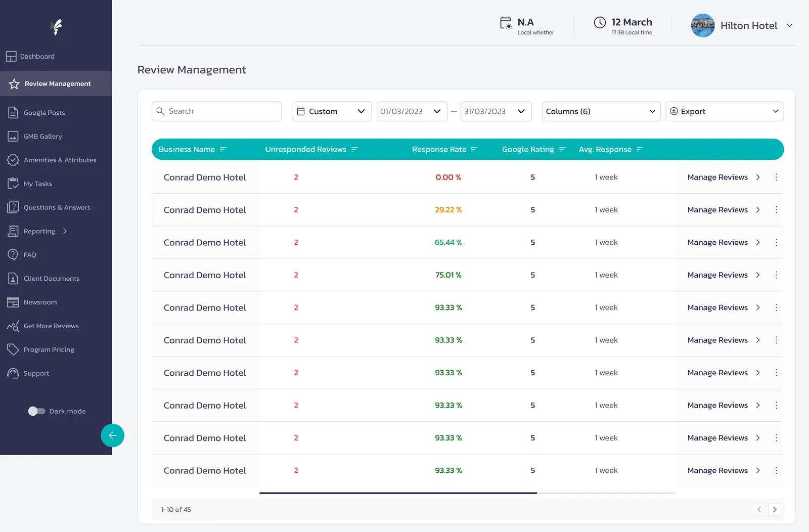Go to next page of results

pyautogui.click(x=775, y=509)
